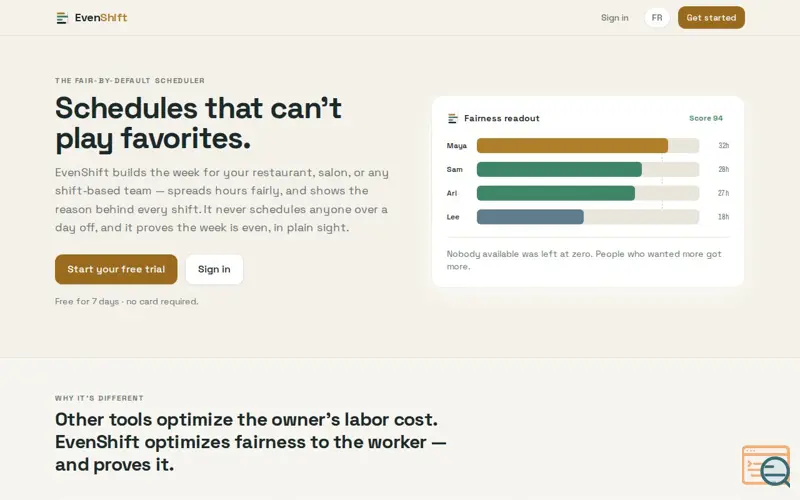
Task: Click the white Sign in button in the hero section
Action: [214, 269]
